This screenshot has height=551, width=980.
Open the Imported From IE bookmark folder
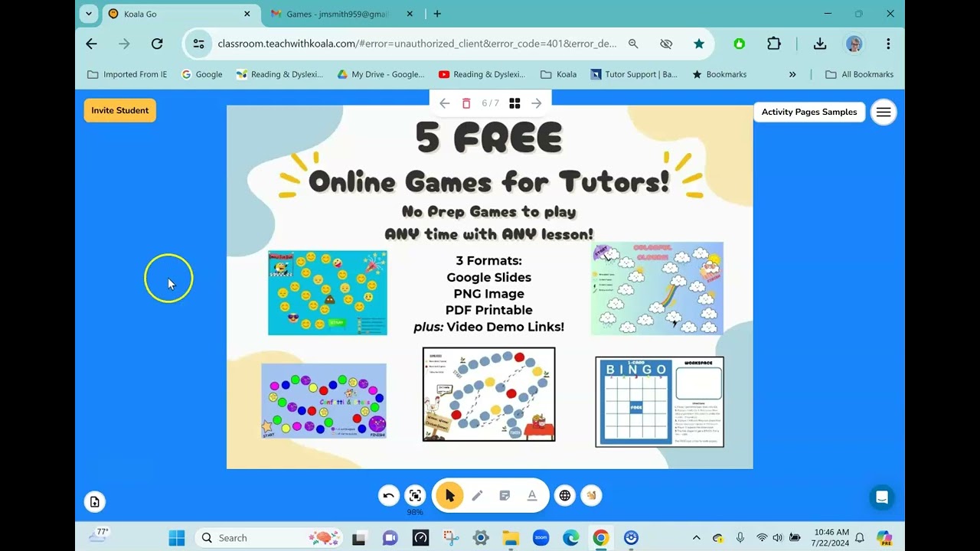coord(127,74)
